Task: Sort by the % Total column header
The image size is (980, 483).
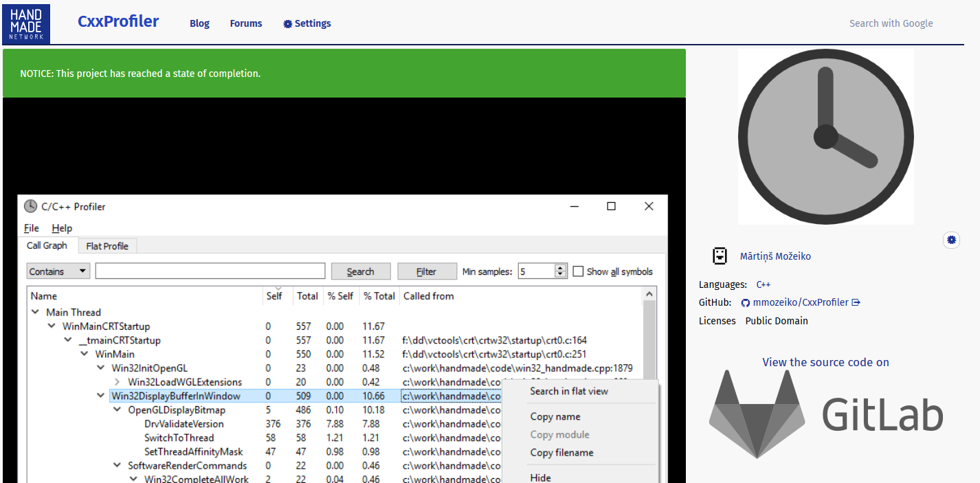Action: coord(379,296)
